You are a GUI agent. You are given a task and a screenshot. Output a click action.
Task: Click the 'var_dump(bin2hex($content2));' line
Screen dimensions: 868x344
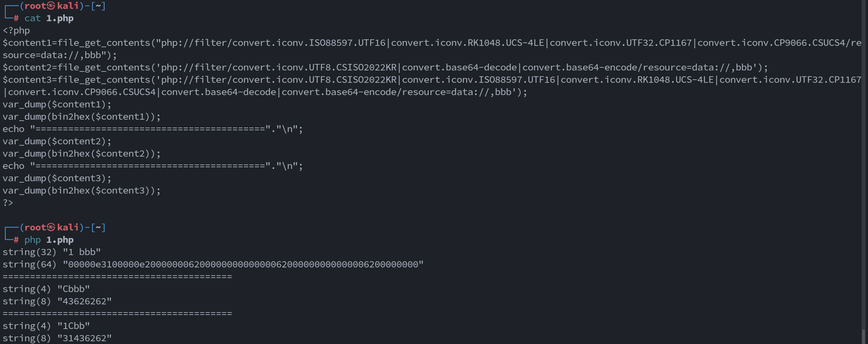pyautogui.click(x=81, y=154)
